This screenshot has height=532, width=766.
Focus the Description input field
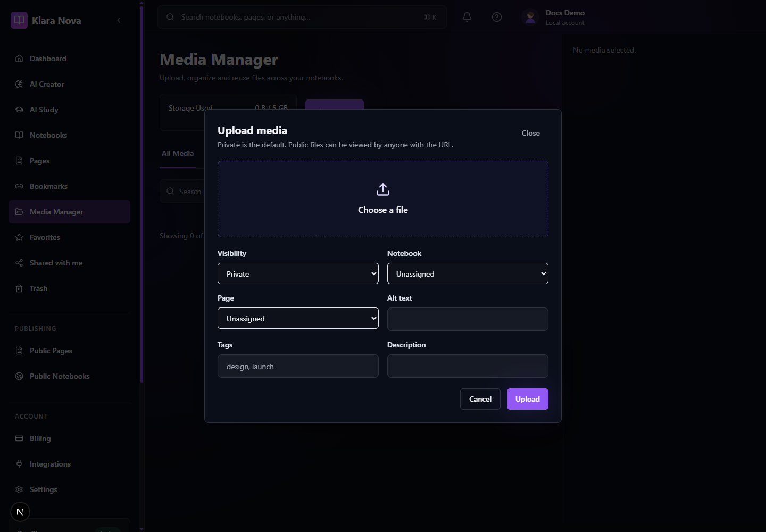(468, 366)
